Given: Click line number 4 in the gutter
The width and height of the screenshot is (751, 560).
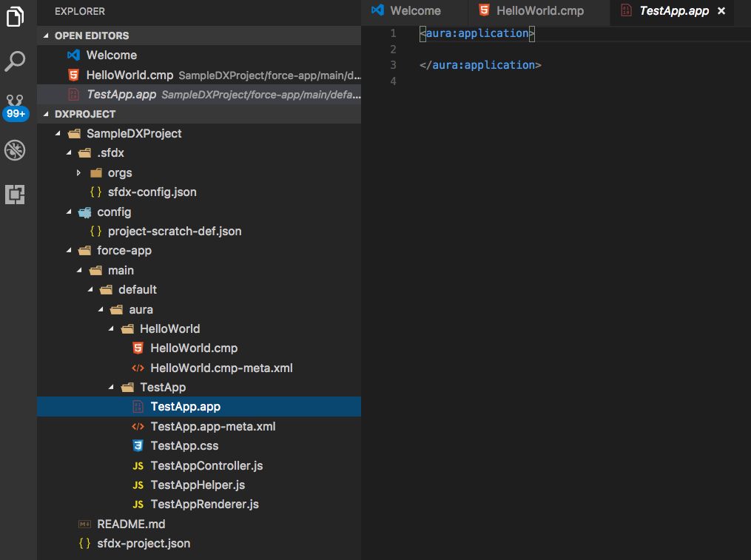Looking at the screenshot, I should pyautogui.click(x=393, y=81).
